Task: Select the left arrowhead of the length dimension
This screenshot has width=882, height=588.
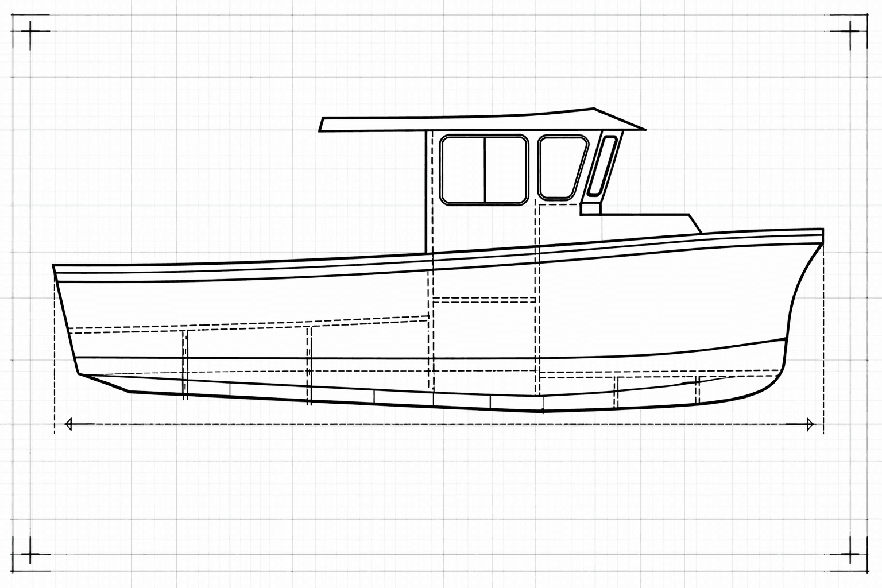Action: [x=69, y=424]
